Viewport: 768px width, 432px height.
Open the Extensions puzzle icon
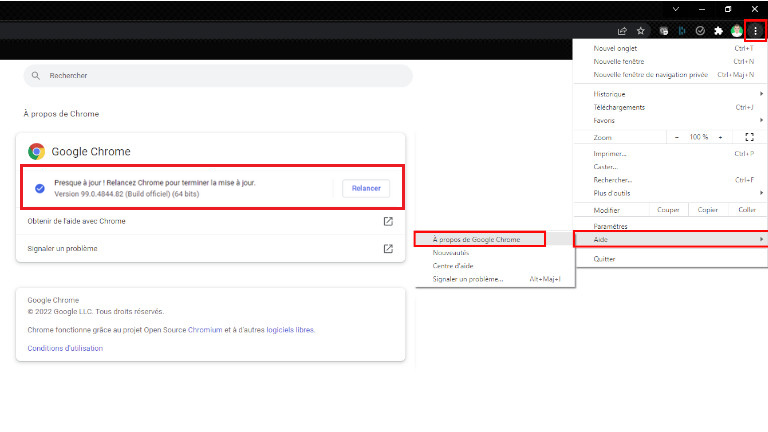tap(719, 31)
